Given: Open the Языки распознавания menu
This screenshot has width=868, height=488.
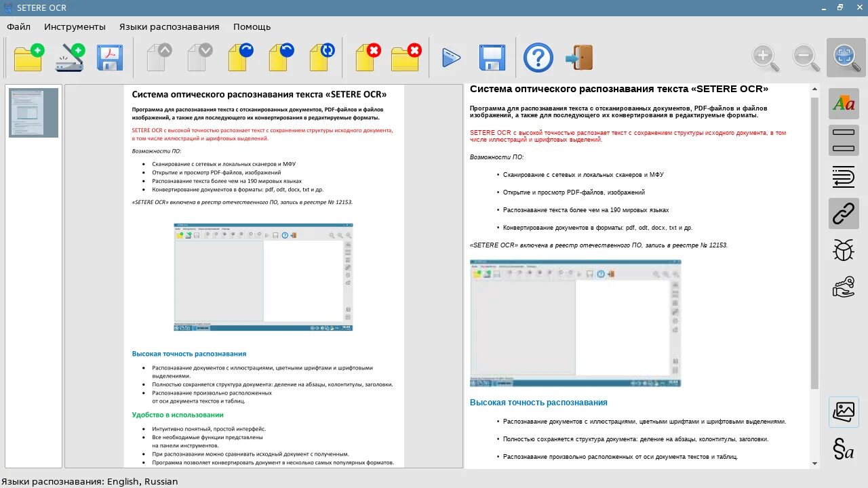Looking at the screenshot, I should coord(170,27).
